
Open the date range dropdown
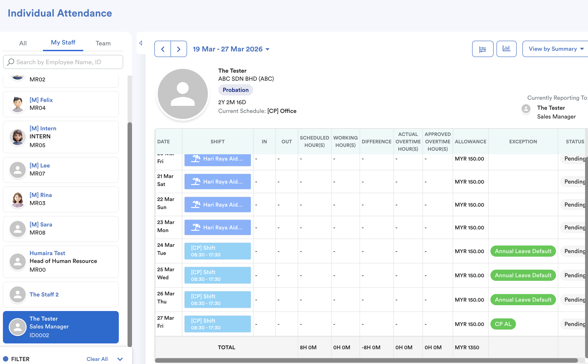point(231,49)
